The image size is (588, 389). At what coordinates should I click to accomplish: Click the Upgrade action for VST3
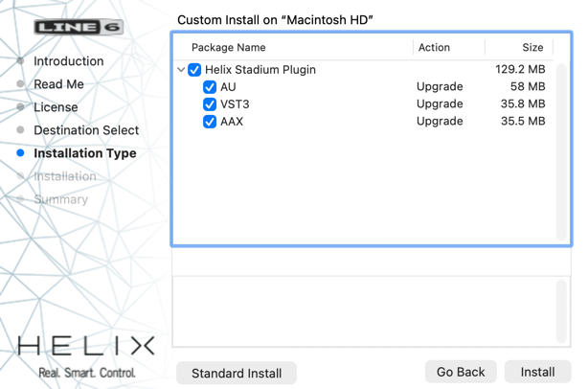coord(440,103)
